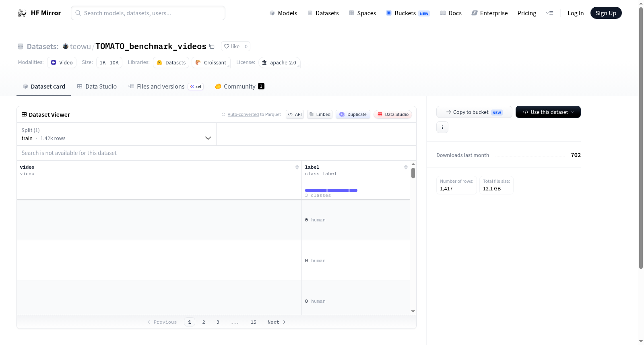Open the Docs navigation link
The image size is (644, 345).
coord(451,13)
